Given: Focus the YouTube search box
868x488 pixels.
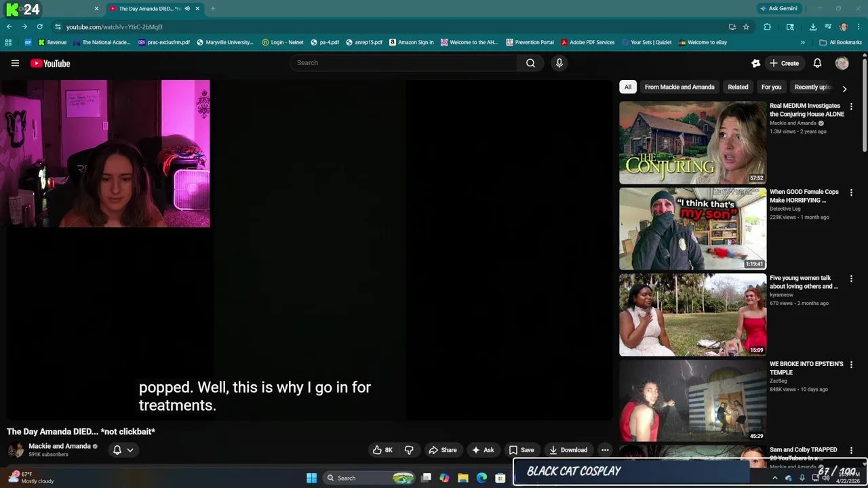Looking at the screenshot, I should click(404, 63).
